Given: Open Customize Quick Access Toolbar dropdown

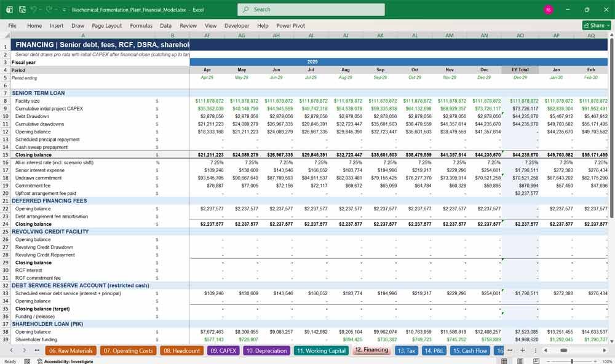Looking at the screenshot, I should pyautogui.click(x=64, y=10).
